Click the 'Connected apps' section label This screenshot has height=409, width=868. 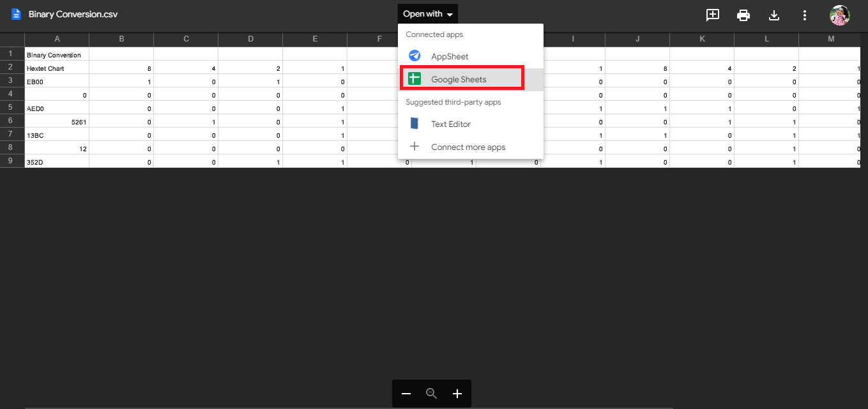(434, 34)
